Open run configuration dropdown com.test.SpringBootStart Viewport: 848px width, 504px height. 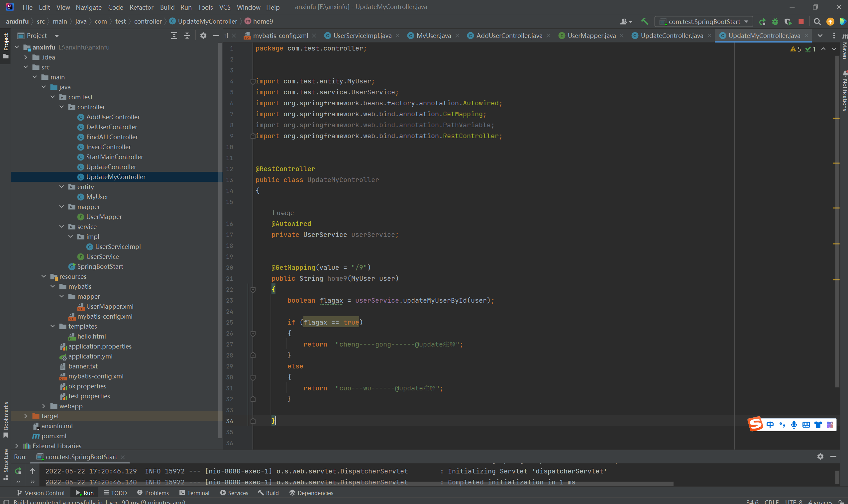pyautogui.click(x=704, y=22)
